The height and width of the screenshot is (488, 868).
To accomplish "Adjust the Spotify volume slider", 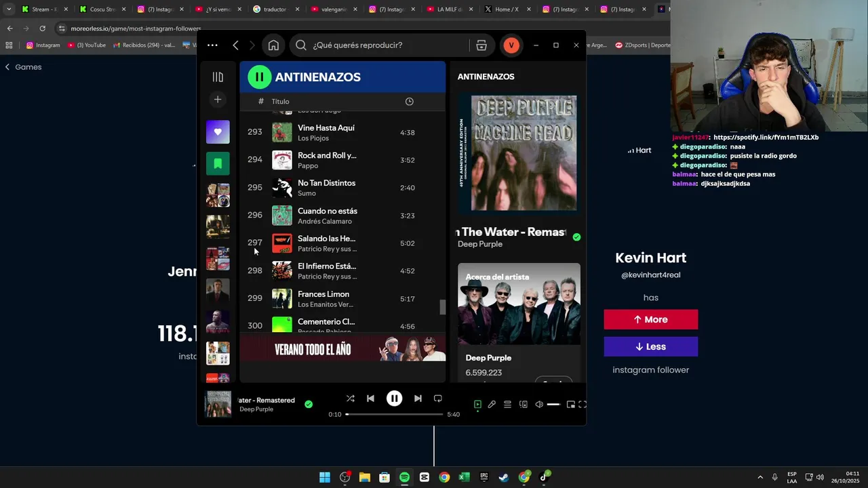I will [553, 405].
